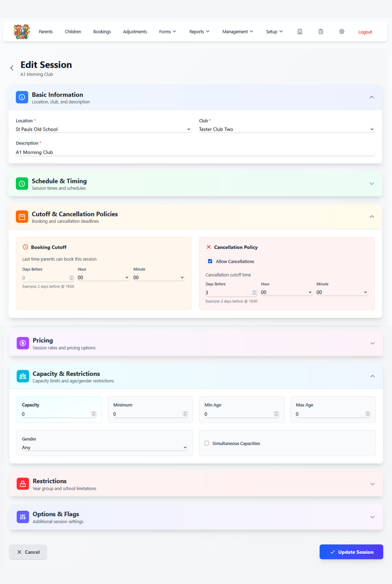Open the clipboard icon in navbar
Viewport: 392px width, 584px height.
click(x=320, y=32)
